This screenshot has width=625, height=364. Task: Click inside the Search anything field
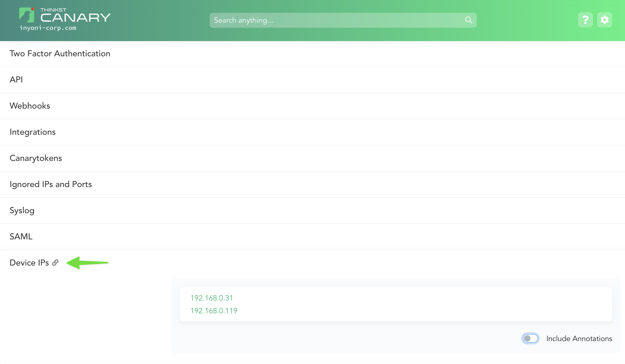pyautogui.click(x=321, y=20)
